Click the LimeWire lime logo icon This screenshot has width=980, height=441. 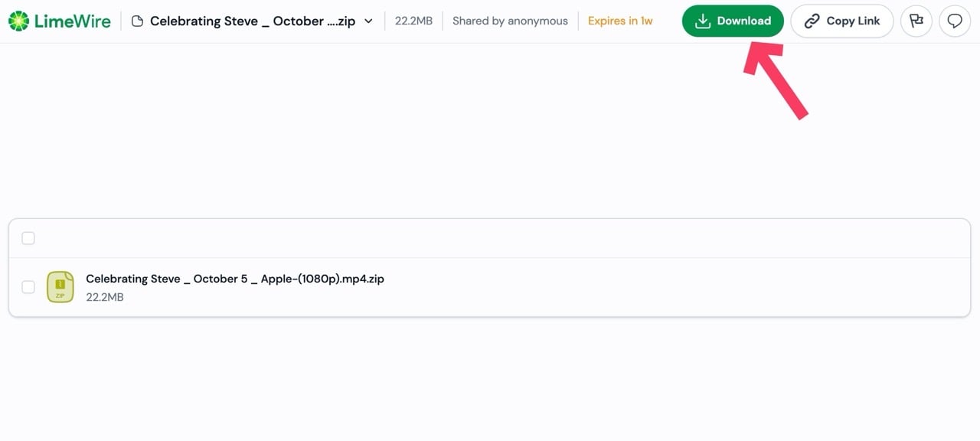19,21
